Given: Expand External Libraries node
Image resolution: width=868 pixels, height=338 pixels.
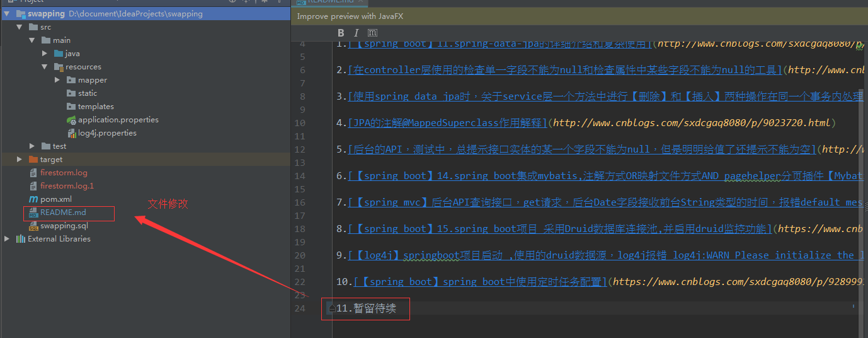Looking at the screenshot, I should pos(7,239).
